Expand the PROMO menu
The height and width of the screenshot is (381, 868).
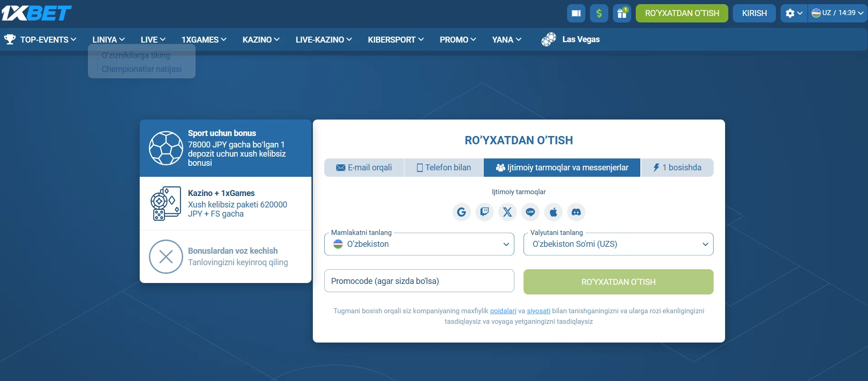[458, 40]
